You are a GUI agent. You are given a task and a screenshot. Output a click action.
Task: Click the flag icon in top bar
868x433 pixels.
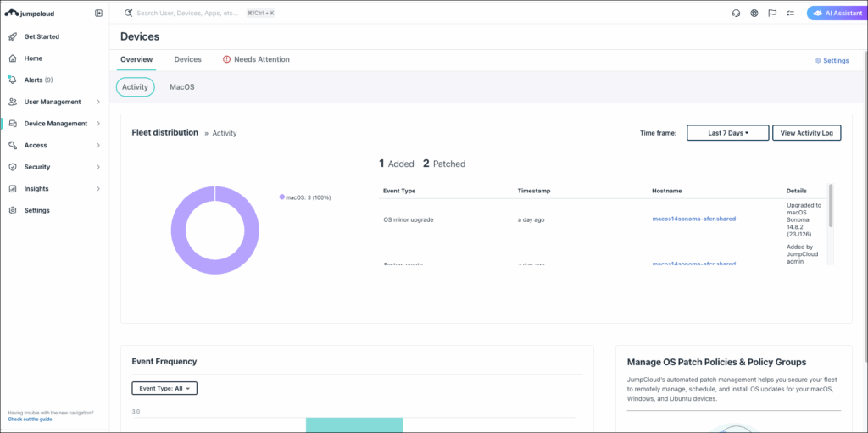(772, 14)
